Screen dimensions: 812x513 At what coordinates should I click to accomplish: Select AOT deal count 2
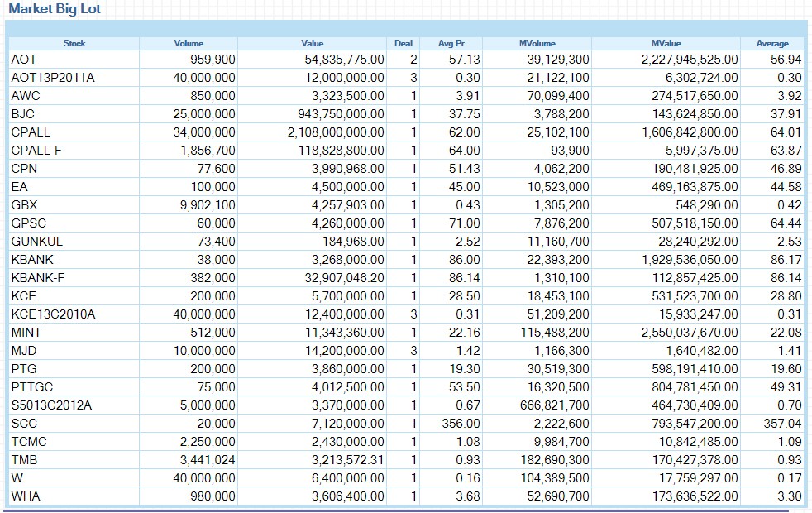click(413, 60)
